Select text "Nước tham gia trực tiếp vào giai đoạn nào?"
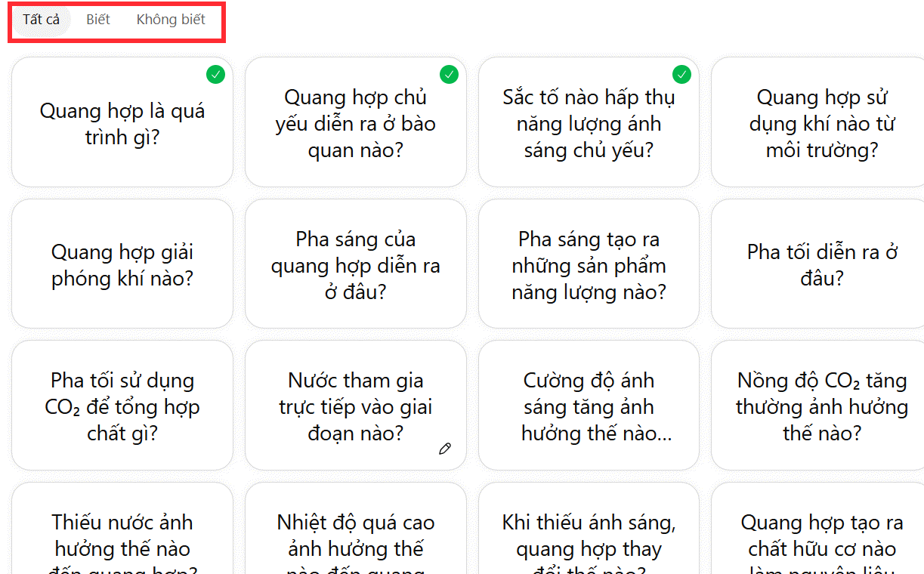 click(356, 407)
